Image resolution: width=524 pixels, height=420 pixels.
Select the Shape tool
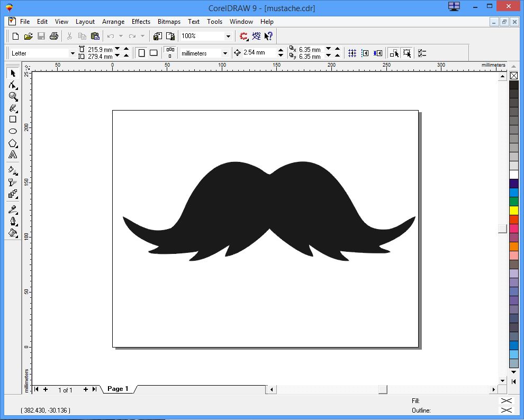(13, 85)
